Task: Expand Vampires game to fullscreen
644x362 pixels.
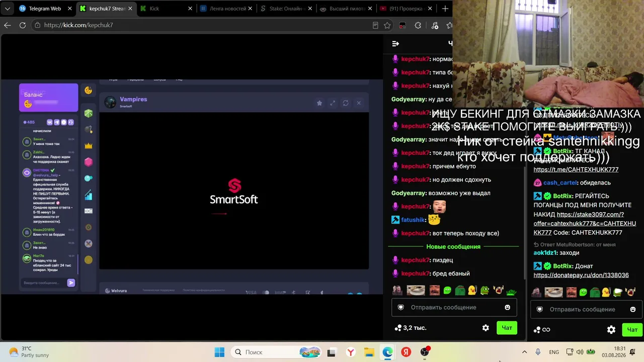Action: [x=332, y=103]
